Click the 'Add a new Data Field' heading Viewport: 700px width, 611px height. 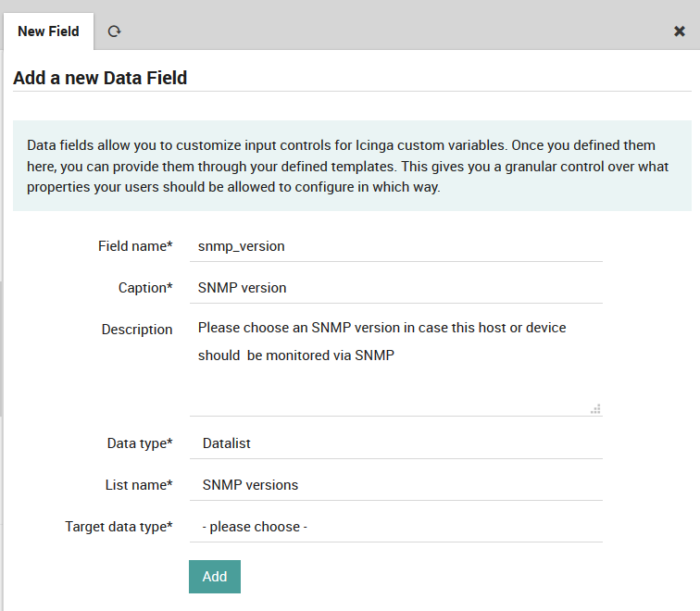[x=100, y=79]
